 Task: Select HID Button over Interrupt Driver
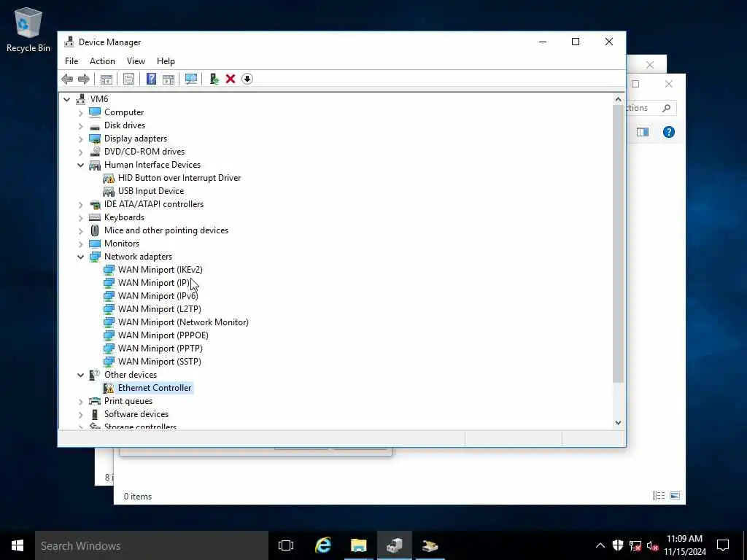tap(179, 178)
